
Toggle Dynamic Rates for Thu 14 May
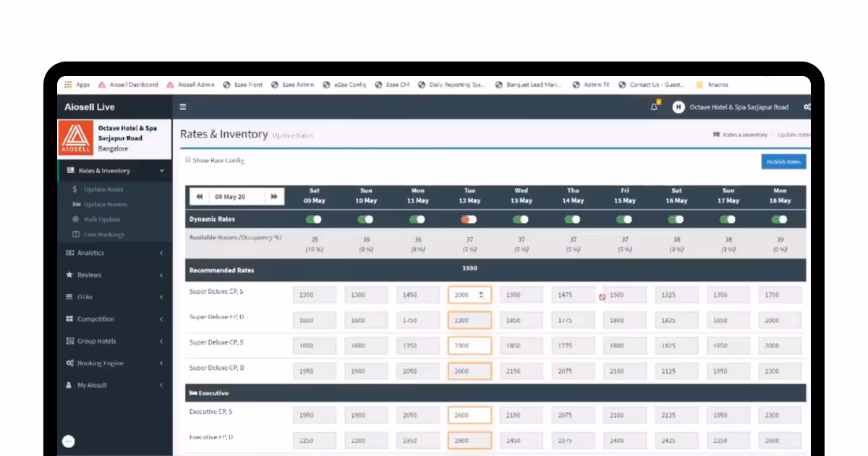[x=573, y=219]
